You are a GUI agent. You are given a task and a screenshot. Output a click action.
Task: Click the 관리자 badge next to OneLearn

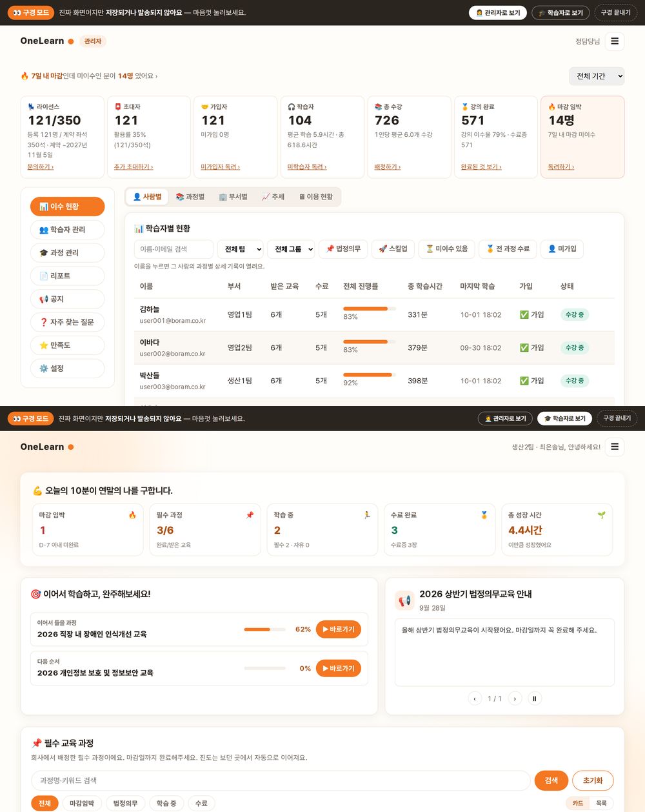(93, 41)
